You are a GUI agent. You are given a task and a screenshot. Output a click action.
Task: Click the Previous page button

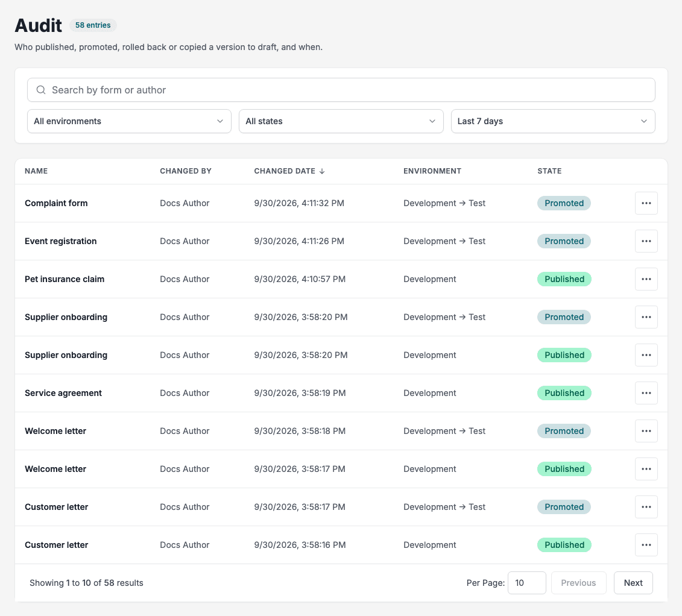click(578, 582)
